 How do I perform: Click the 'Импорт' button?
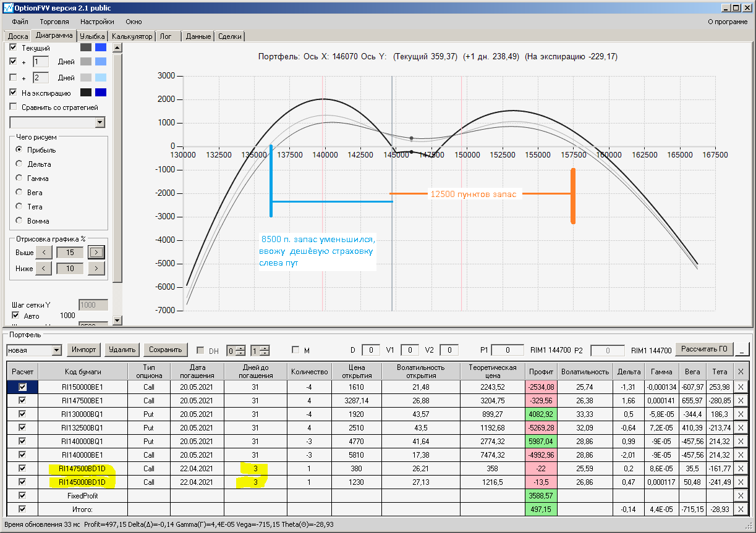click(x=83, y=350)
